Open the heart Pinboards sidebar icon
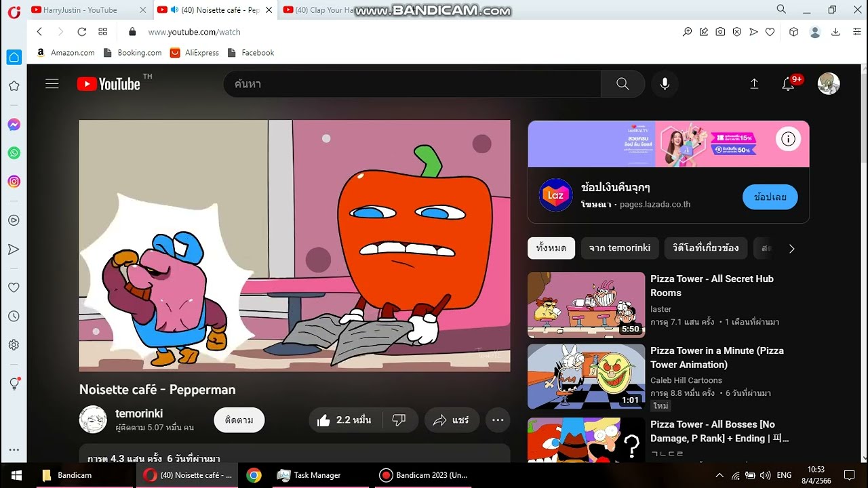 (14, 288)
